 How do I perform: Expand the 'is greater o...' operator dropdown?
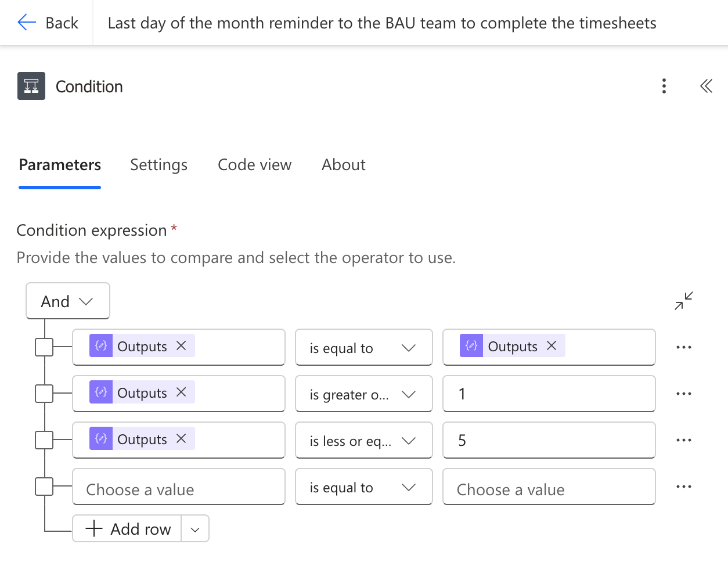coord(364,394)
